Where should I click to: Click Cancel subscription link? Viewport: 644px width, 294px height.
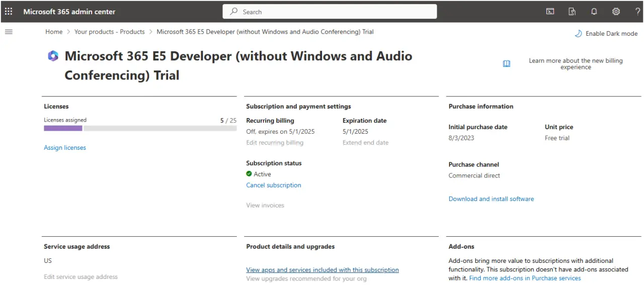point(274,185)
